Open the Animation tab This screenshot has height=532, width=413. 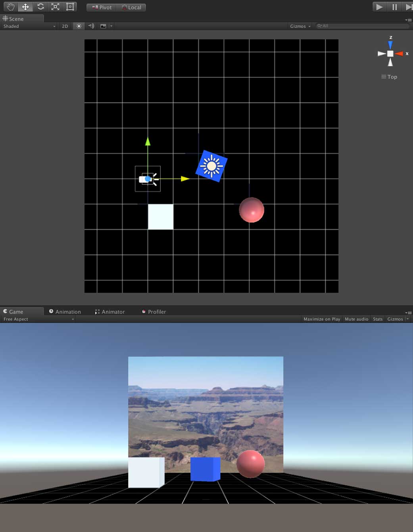(65, 312)
